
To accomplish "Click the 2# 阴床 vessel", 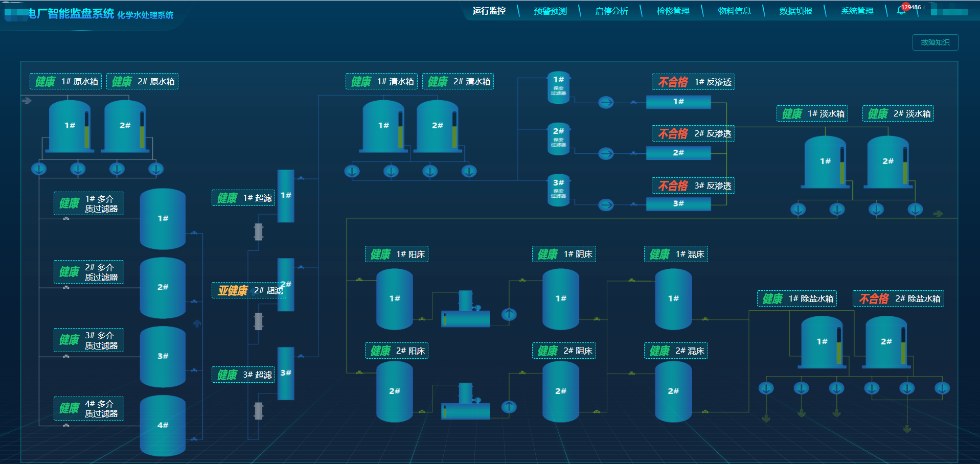I will [x=561, y=391].
